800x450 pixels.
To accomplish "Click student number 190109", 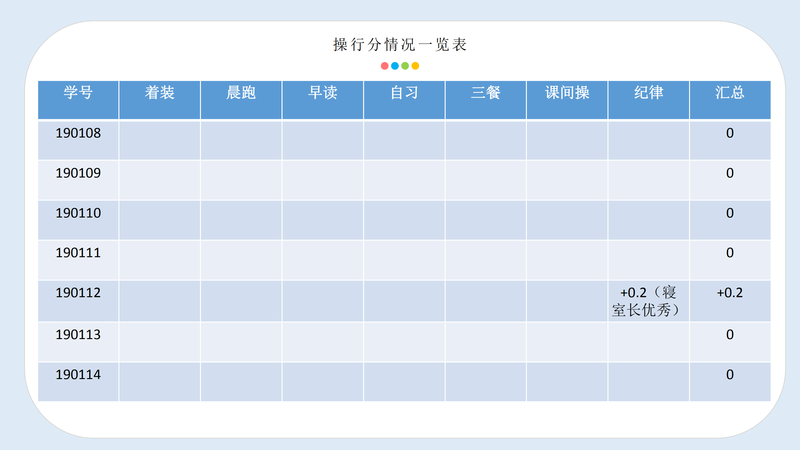I will point(78,173).
